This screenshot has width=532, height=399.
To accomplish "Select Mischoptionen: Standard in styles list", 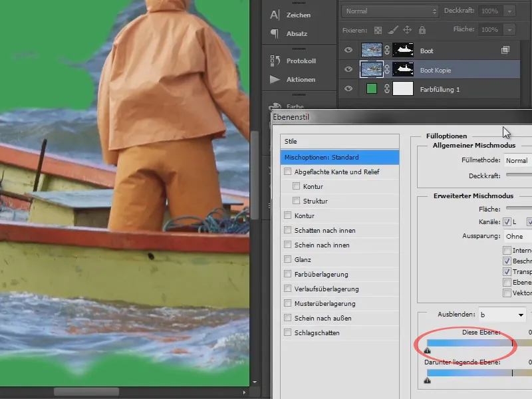I will click(x=340, y=158).
